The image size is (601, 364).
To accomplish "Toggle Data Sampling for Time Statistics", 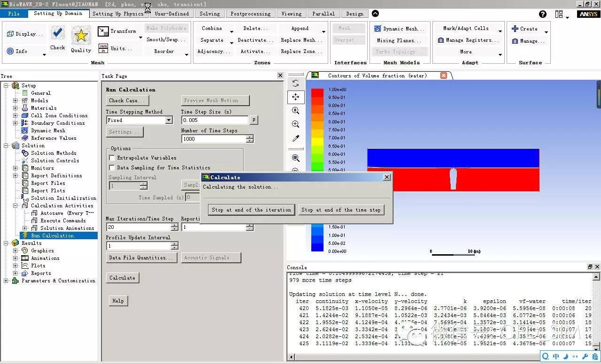I will coord(112,167).
